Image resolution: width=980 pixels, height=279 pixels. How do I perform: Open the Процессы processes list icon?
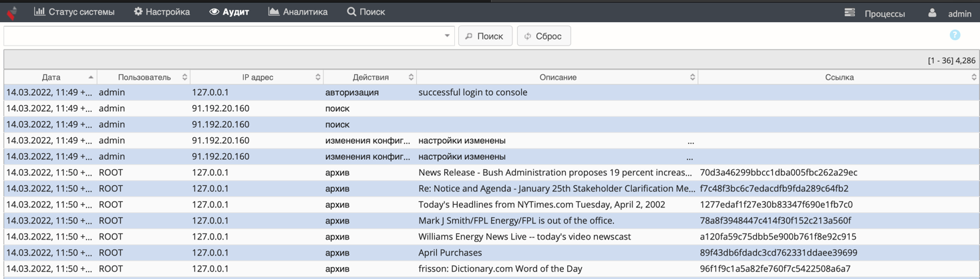click(x=850, y=13)
